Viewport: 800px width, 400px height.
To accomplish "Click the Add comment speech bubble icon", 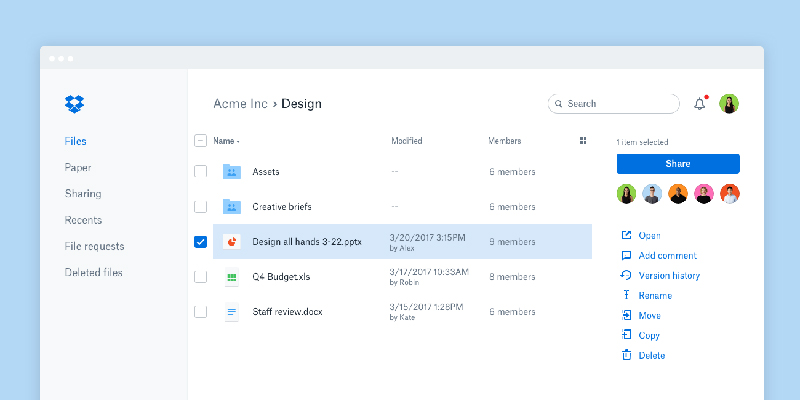I will pyautogui.click(x=627, y=256).
